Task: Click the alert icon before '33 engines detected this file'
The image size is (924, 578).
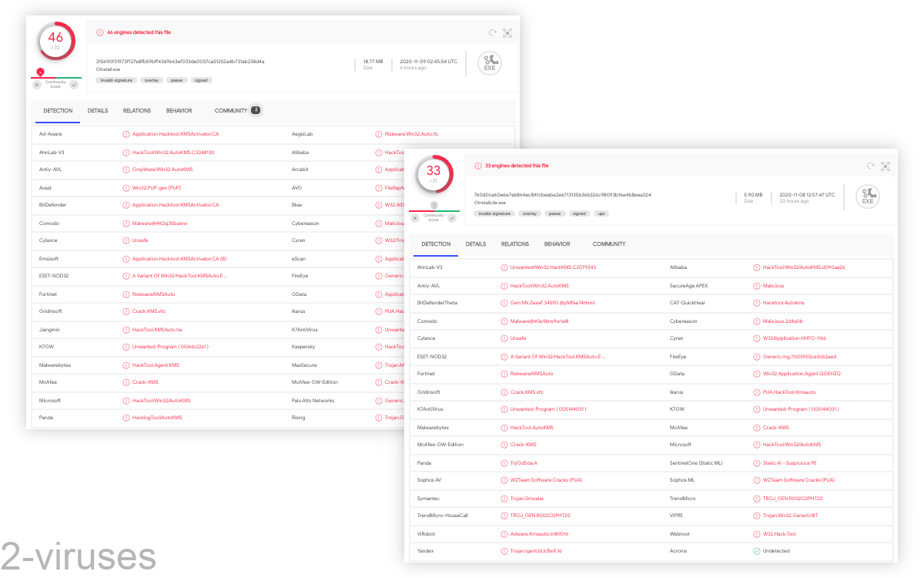Action: click(478, 166)
